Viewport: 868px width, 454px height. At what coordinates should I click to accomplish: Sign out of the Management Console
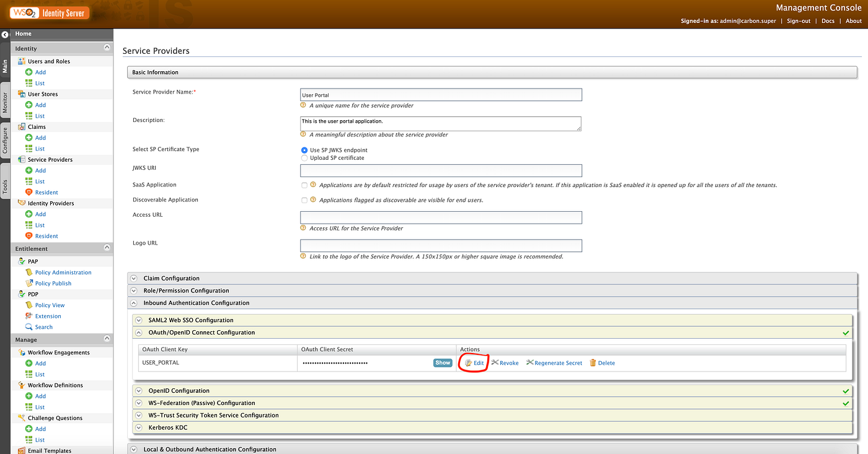pos(798,20)
